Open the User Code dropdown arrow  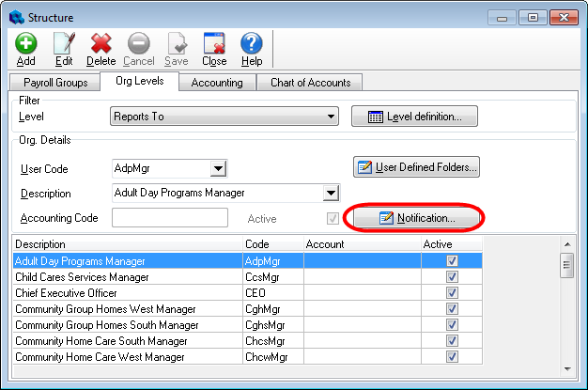pyautogui.click(x=218, y=169)
